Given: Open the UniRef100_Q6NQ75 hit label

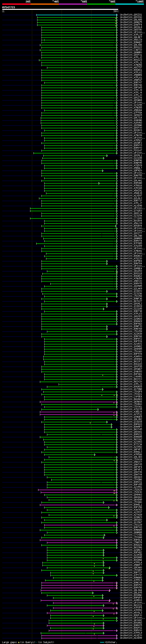Looking at the screenshot, I should pyautogui.click(x=131, y=22).
